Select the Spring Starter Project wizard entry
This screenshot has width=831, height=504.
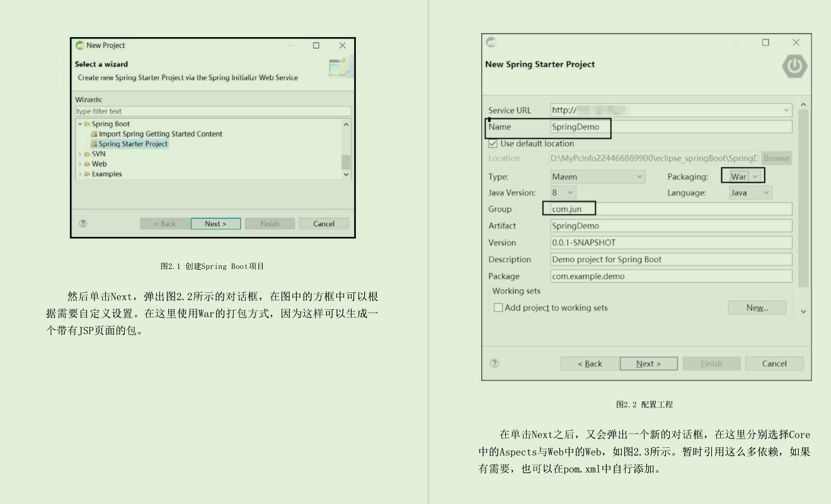(x=132, y=144)
